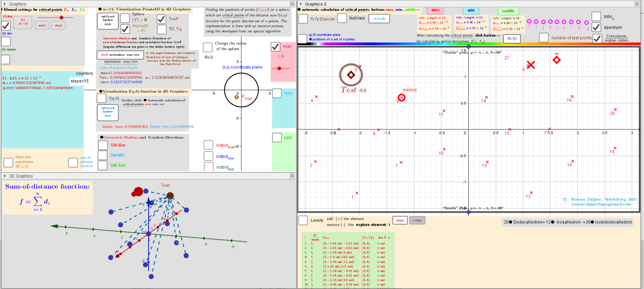Uncheck the max checkbox in pink panel
The image size is (644, 289).
[x=275, y=46]
